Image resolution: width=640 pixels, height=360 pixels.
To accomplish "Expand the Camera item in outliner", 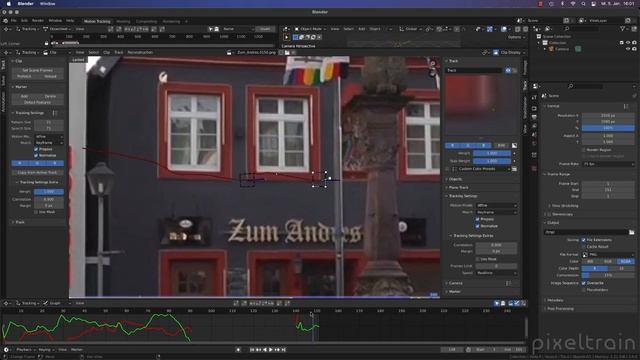I will (x=545, y=49).
